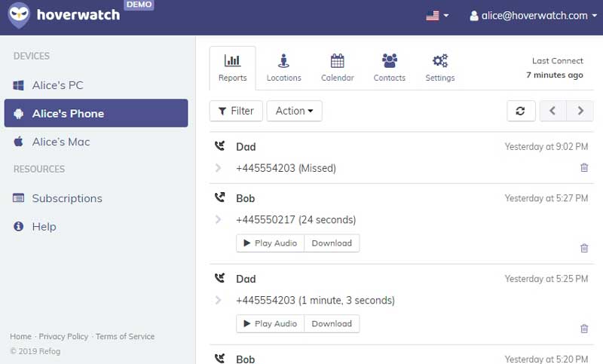Image resolution: width=603 pixels, height=364 pixels.
Task: Click the incoming call icon for Dad at 5:25 PM
Action: click(x=219, y=278)
